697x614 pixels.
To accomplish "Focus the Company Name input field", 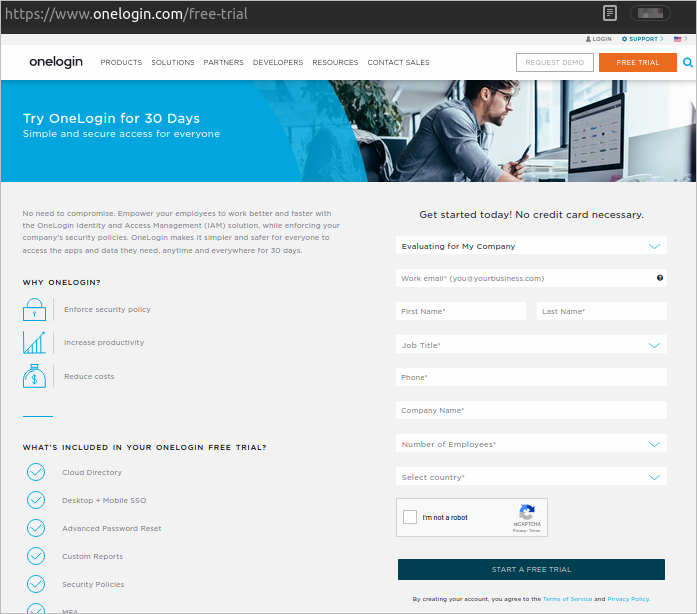I will pos(531,410).
